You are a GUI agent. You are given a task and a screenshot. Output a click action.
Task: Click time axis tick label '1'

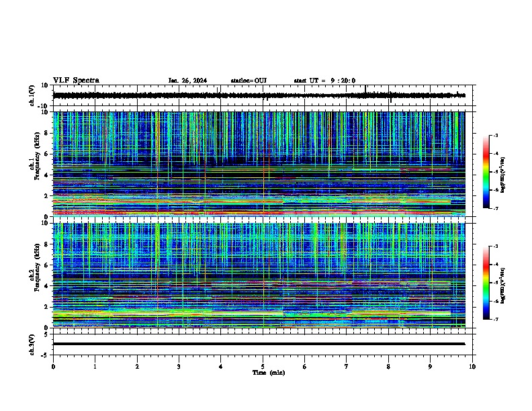[x=95, y=367]
